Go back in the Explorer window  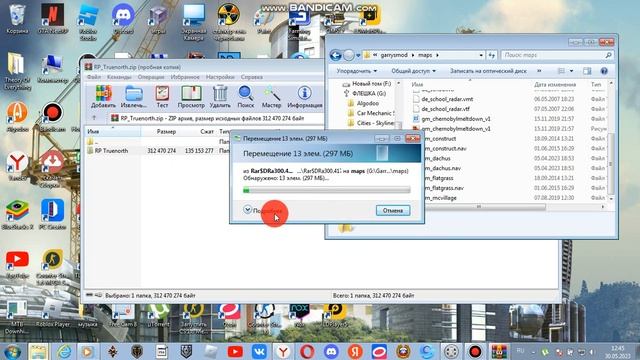click(336, 55)
